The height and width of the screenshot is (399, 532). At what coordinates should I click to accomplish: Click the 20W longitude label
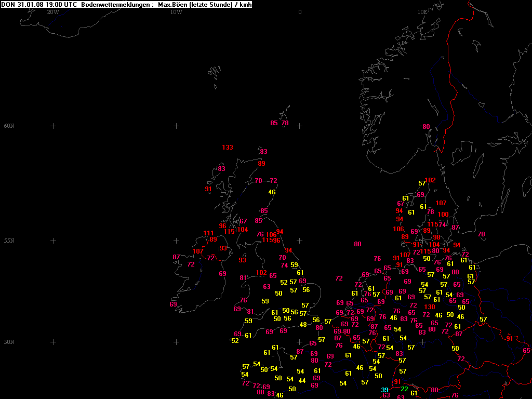point(52,12)
